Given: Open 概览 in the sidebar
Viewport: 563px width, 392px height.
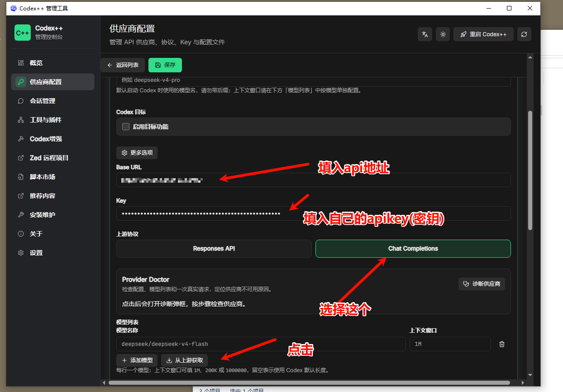Looking at the screenshot, I should click(x=52, y=63).
